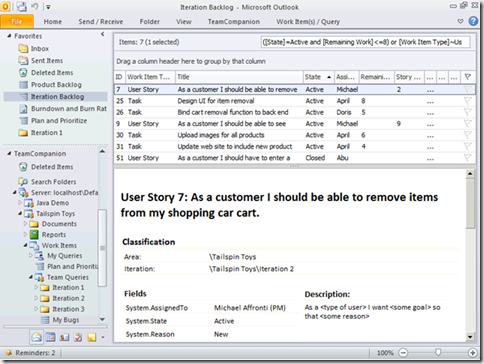
Task: Open Deleted Items under TeamCompanion
Action: pos(52,167)
